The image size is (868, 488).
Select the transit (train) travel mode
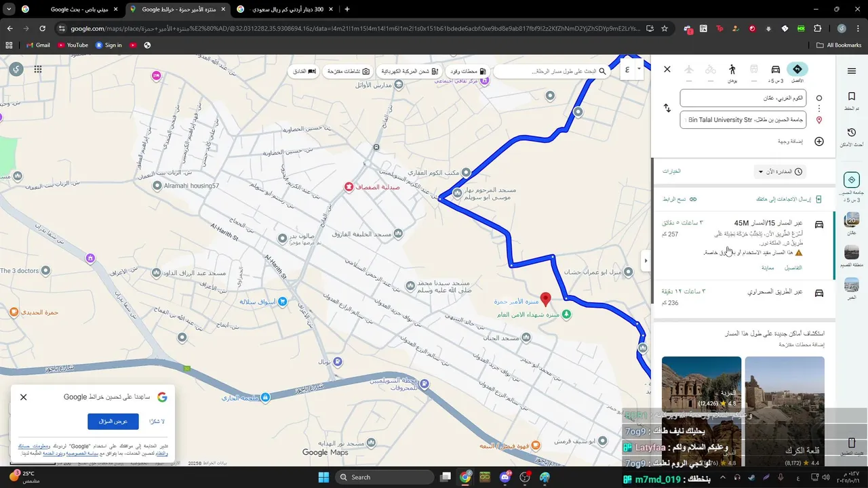tap(754, 70)
